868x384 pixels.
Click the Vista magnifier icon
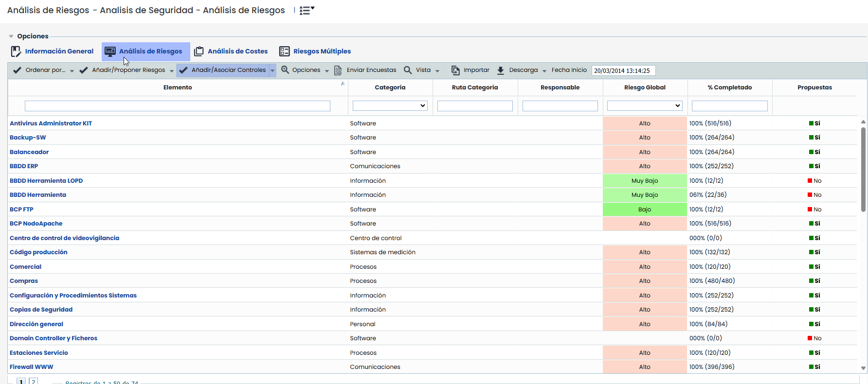click(x=408, y=70)
